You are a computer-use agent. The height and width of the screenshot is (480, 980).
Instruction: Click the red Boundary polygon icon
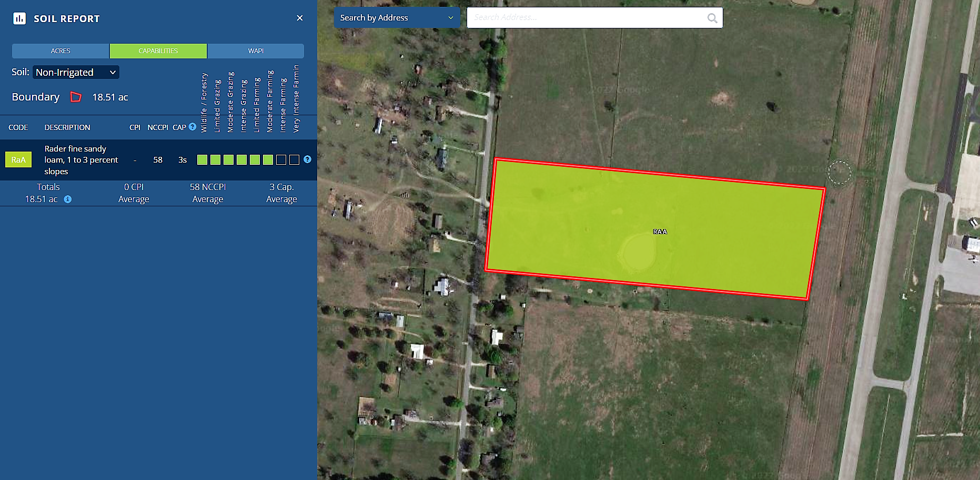click(76, 97)
